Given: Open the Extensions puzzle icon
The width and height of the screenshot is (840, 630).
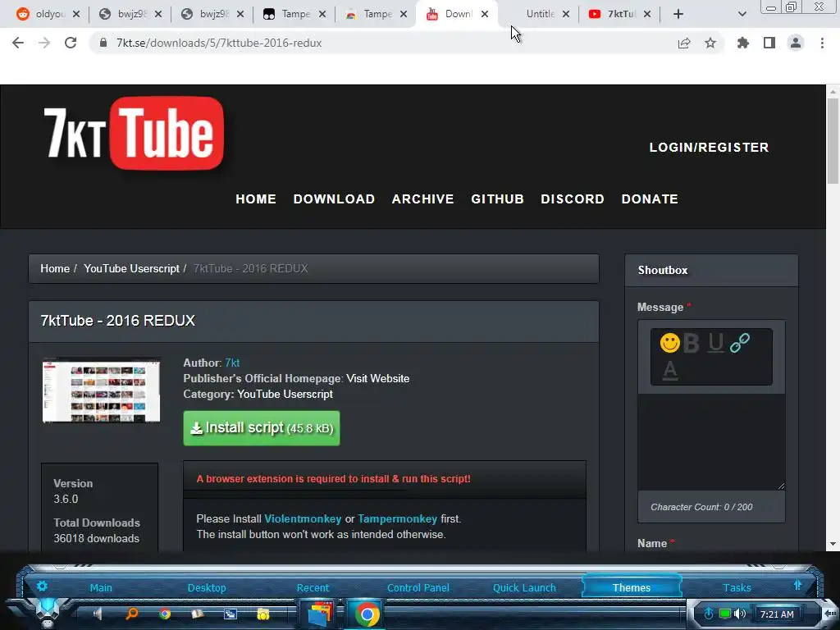Looking at the screenshot, I should click(743, 43).
